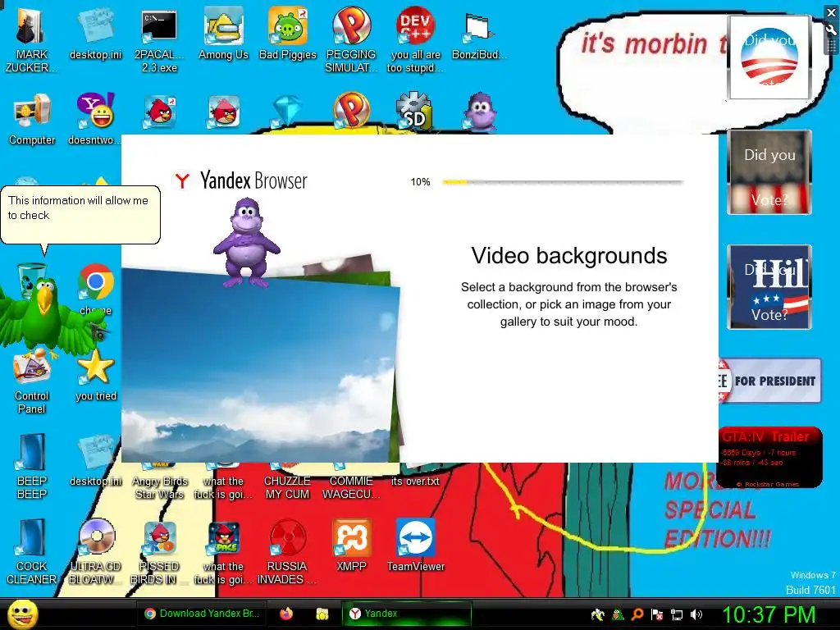Click the purple Bonzi Buddy gorilla character
Viewport: 840px width, 630px height.
point(246,242)
